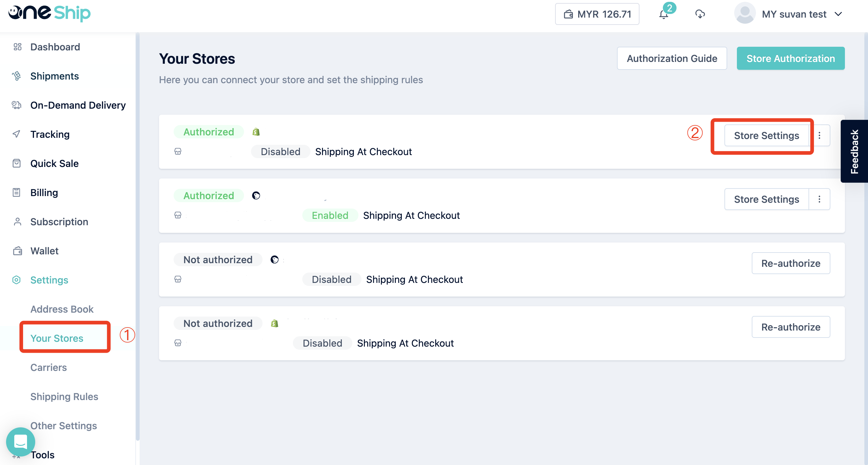Click the On-Demand Delivery icon
Screen dimensions: 868x465
(16, 105)
